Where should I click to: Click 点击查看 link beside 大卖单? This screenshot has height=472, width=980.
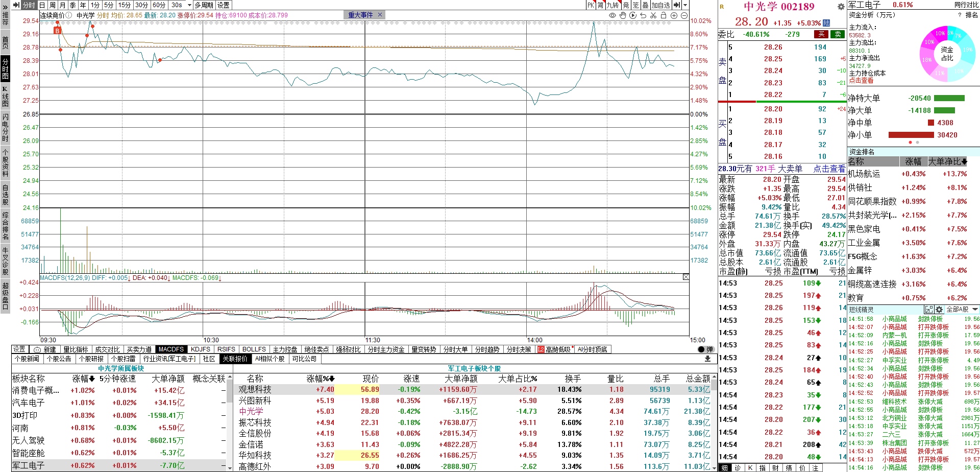(x=829, y=169)
